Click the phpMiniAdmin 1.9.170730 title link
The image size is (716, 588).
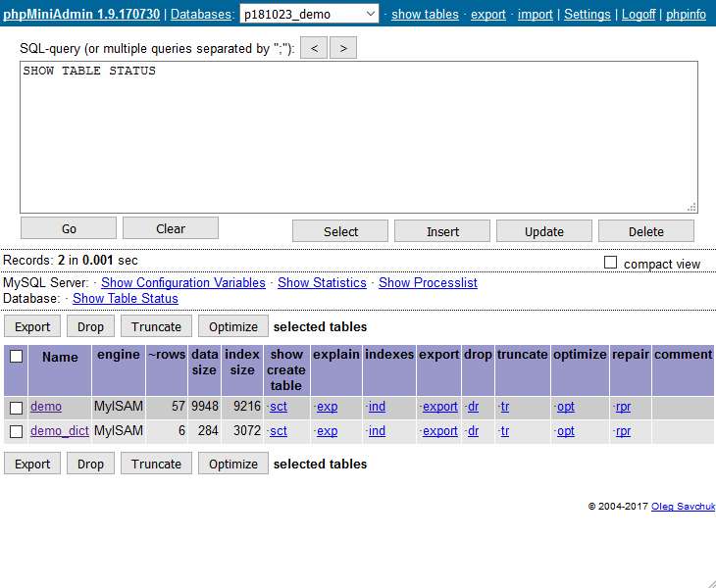pos(81,14)
